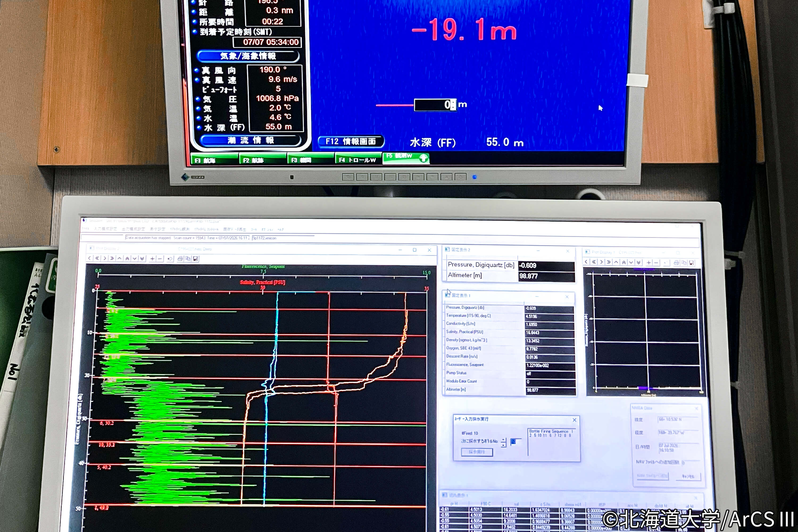Zoom out with the minus icon on the salinity plot
The width and height of the screenshot is (798, 532).
(160, 259)
